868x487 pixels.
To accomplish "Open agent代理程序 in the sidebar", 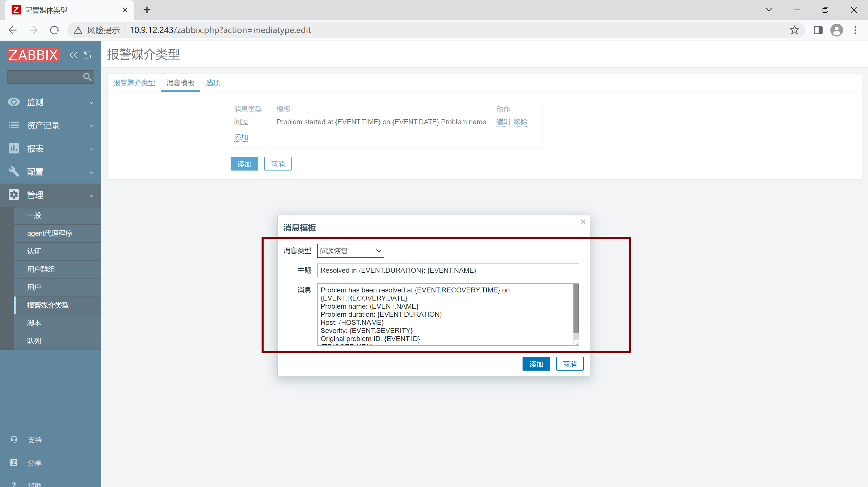I will (x=57, y=233).
